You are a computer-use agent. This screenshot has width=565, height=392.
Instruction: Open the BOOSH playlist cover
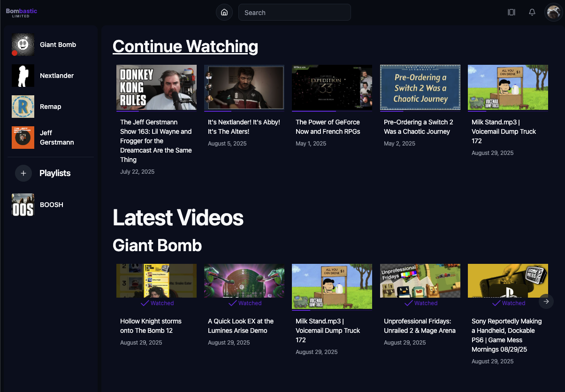click(x=23, y=205)
